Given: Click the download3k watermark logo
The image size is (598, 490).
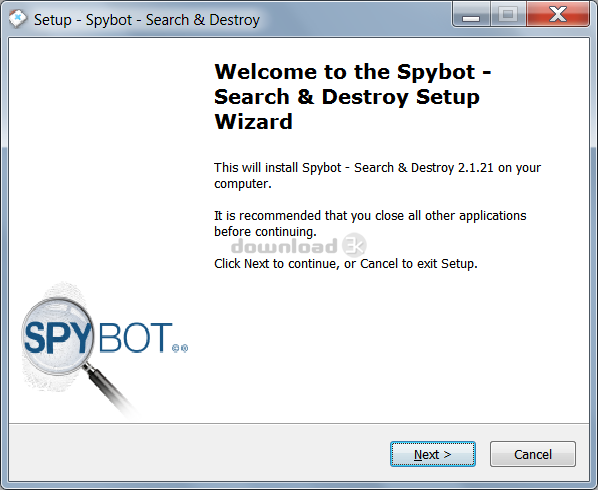Looking at the screenshot, I should coord(299,246).
